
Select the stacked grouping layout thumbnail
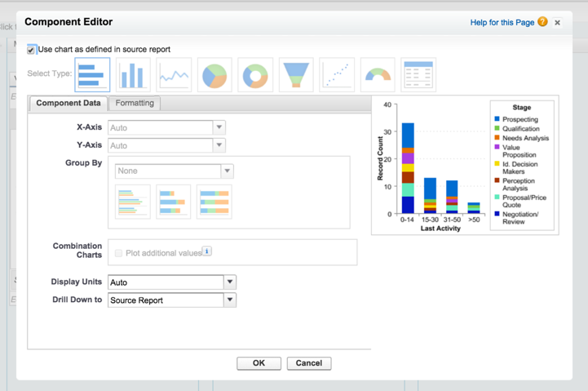click(x=174, y=202)
